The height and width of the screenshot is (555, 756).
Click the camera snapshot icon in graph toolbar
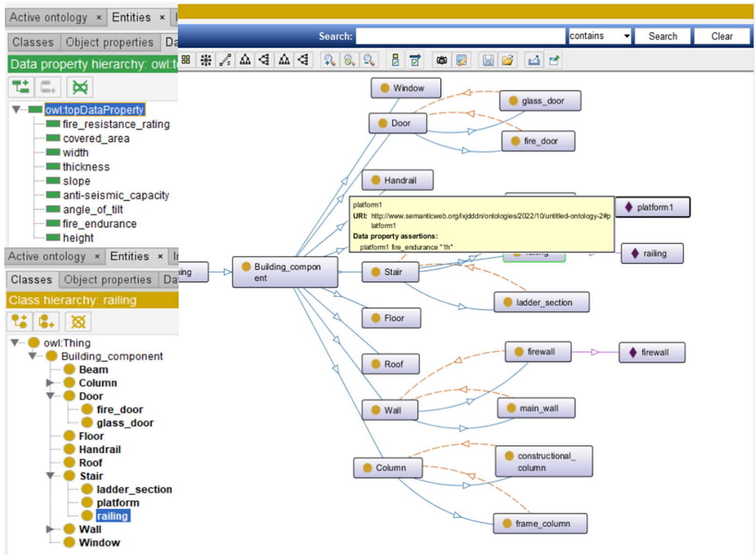[442, 60]
